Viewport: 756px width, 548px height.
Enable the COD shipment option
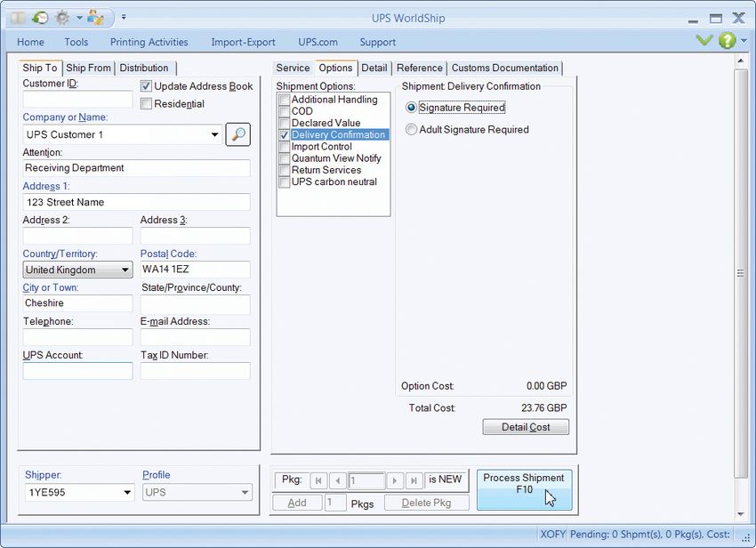tap(284, 111)
